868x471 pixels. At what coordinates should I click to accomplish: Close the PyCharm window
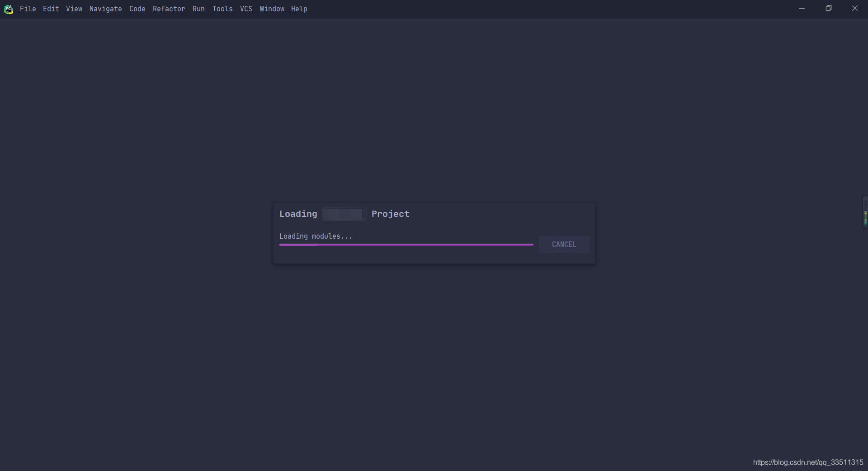tap(854, 9)
